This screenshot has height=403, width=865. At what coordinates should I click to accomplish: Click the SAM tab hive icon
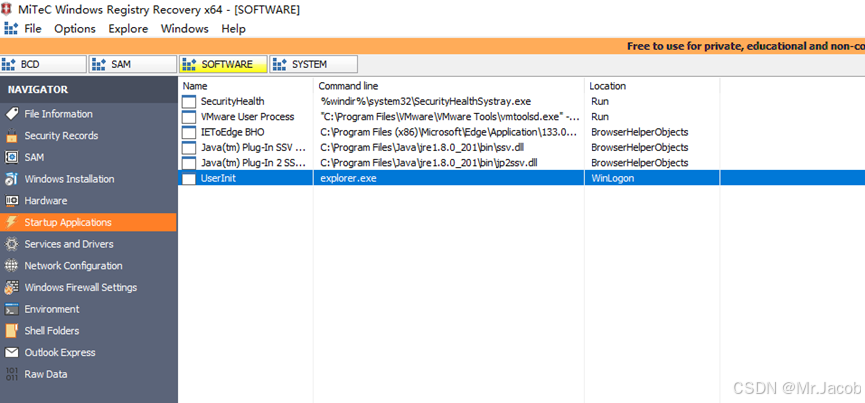pyautogui.click(x=98, y=65)
